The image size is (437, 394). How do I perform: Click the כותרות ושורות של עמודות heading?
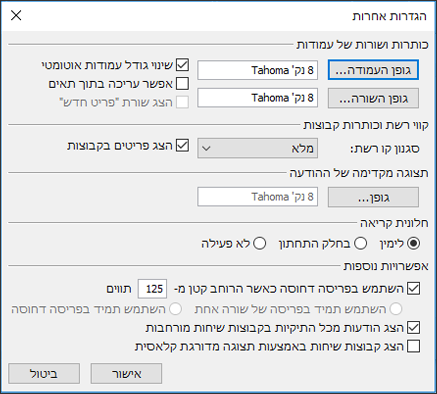tap(363, 45)
